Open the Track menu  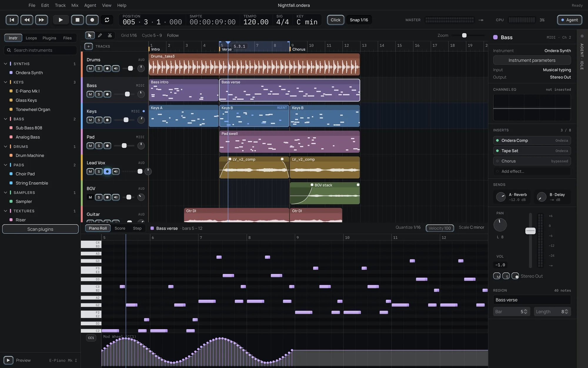pyautogui.click(x=60, y=5)
